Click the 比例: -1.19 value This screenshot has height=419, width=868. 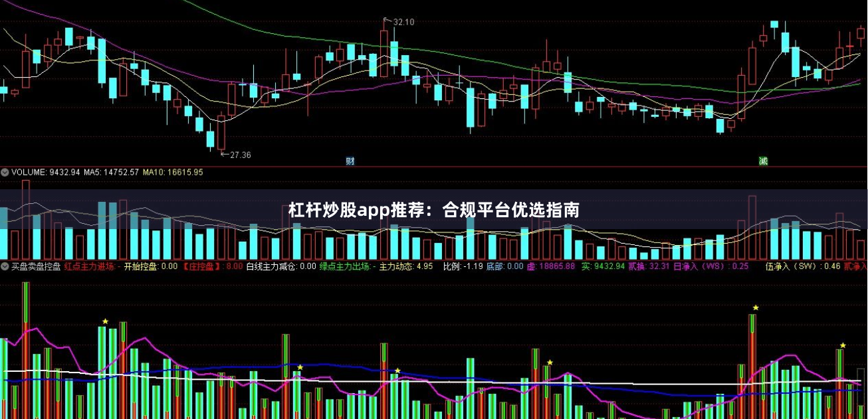pos(463,266)
